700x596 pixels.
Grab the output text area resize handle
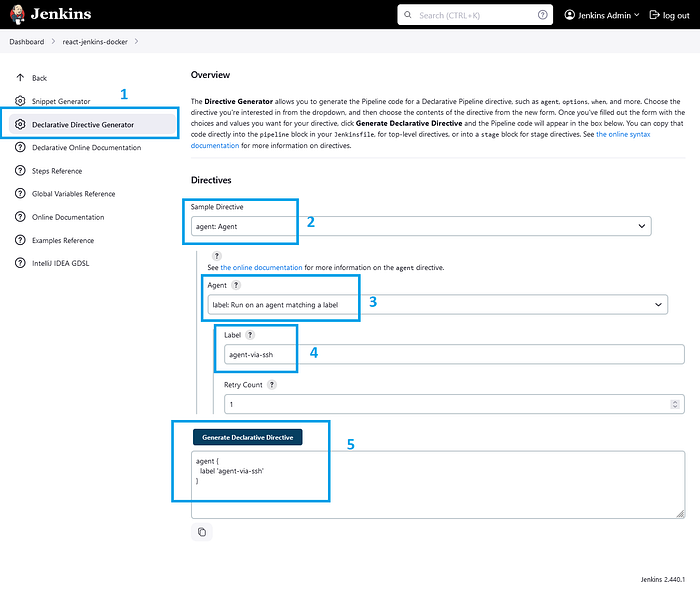pos(680,514)
